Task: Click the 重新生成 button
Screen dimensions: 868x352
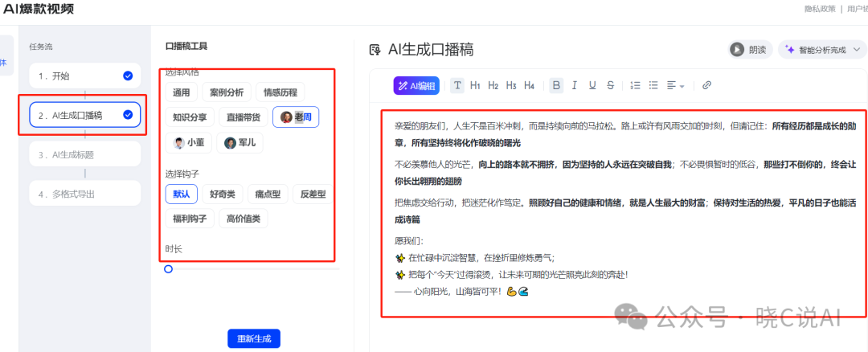Action: [254, 338]
